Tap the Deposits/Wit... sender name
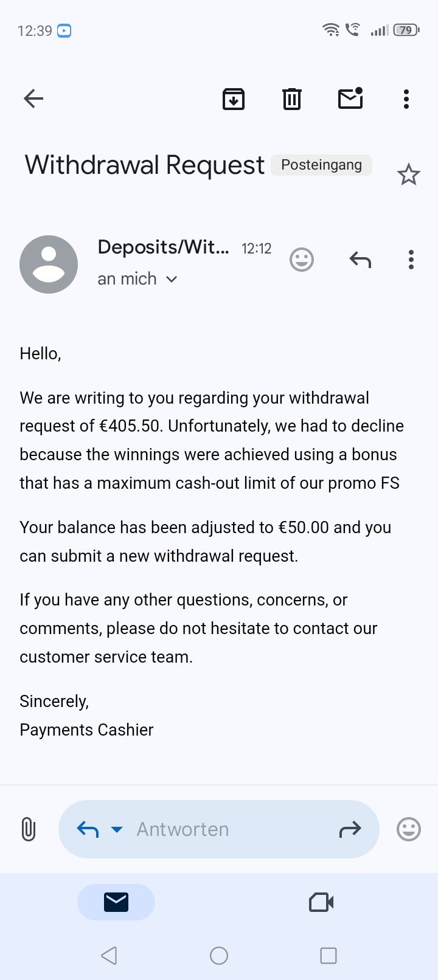 pyautogui.click(x=163, y=247)
